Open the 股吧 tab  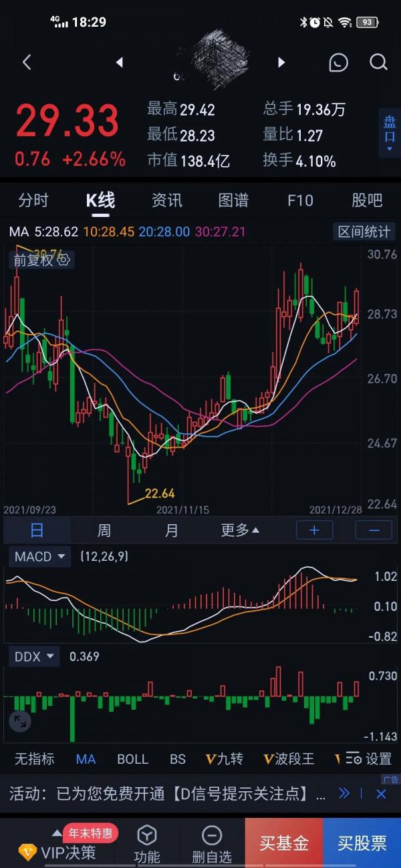[367, 200]
